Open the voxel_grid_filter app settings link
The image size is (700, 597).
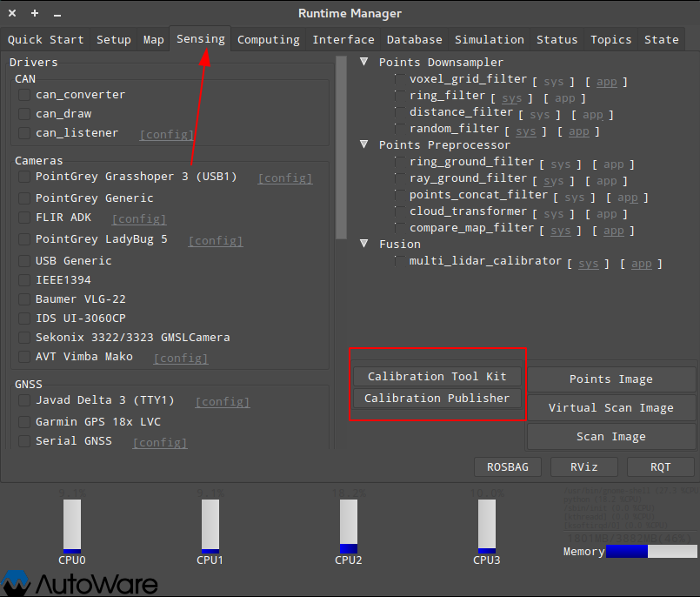pyautogui.click(x=606, y=81)
